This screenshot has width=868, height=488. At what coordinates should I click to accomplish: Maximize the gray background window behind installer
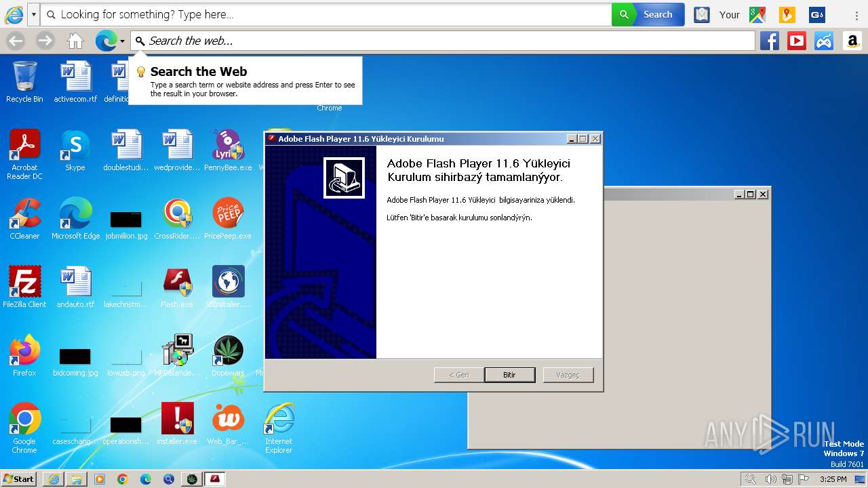coord(750,195)
